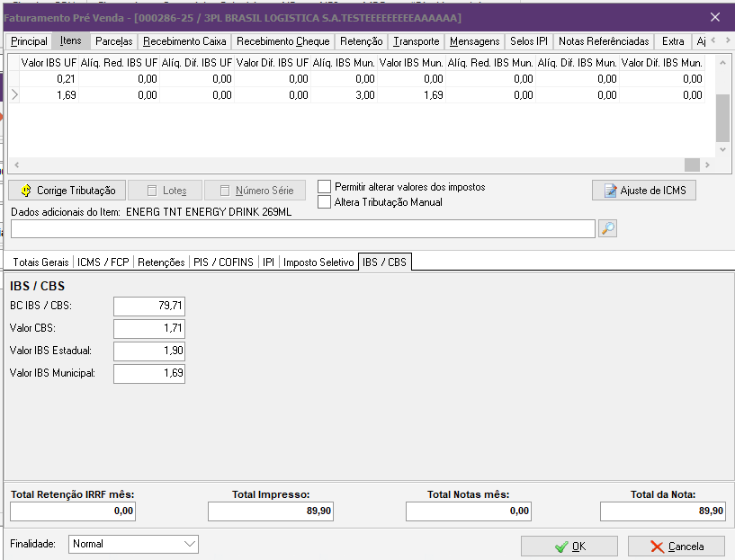
Task: Select the grid cell showing 0,21
Action: click(49, 79)
